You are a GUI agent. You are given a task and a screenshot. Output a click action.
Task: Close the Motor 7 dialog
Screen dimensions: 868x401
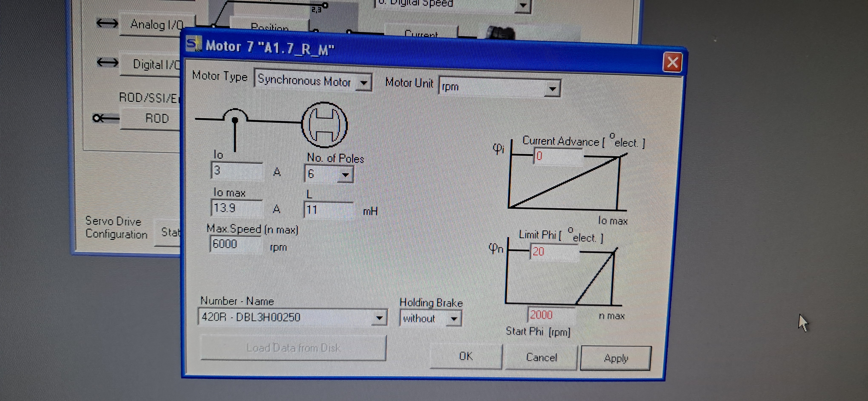672,62
